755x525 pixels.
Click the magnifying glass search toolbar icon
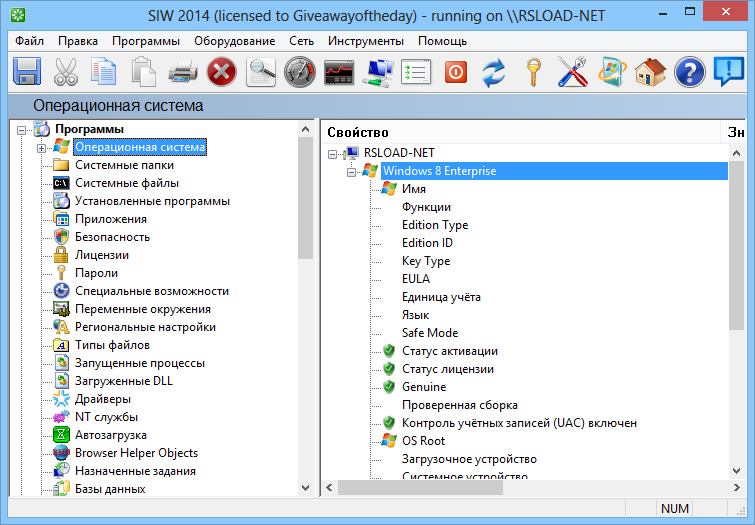click(261, 72)
